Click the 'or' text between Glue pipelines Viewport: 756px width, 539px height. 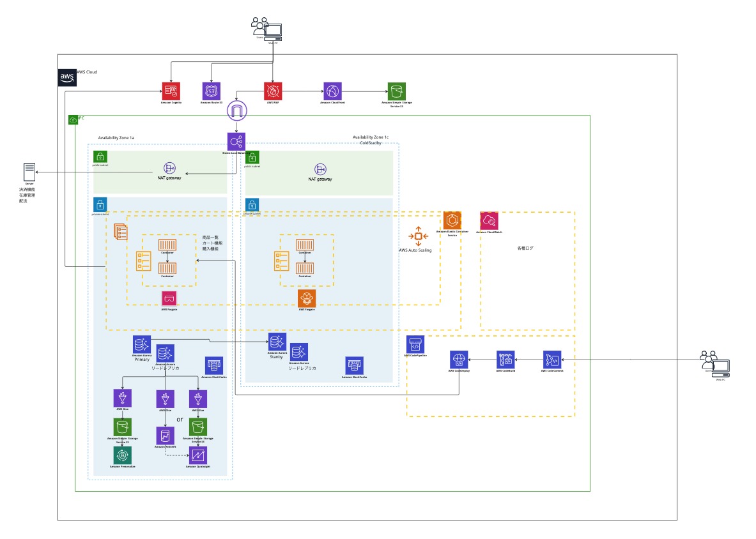(180, 420)
